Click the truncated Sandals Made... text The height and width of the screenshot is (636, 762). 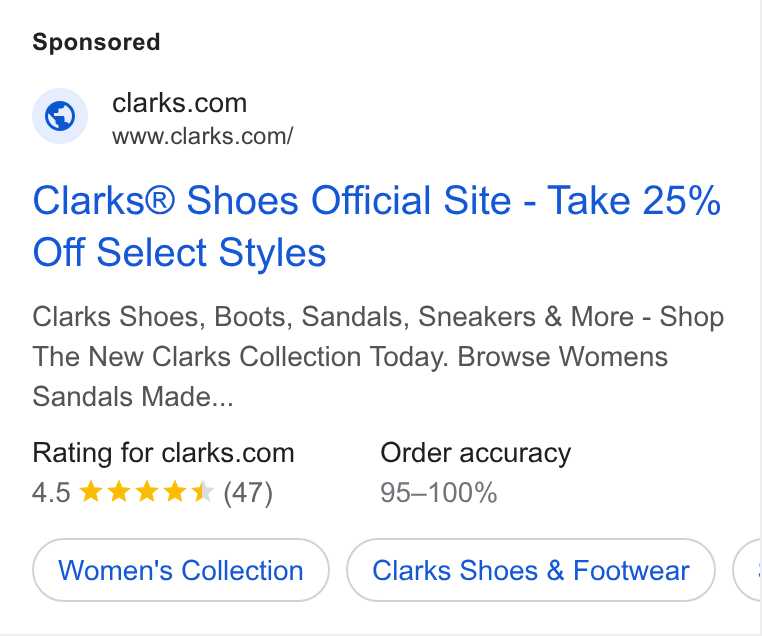(133, 396)
